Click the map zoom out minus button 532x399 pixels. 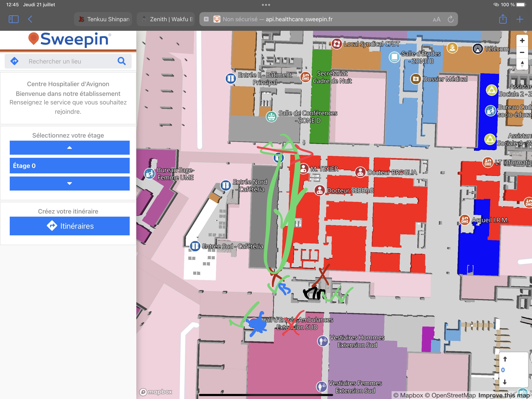click(x=522, y=52)
